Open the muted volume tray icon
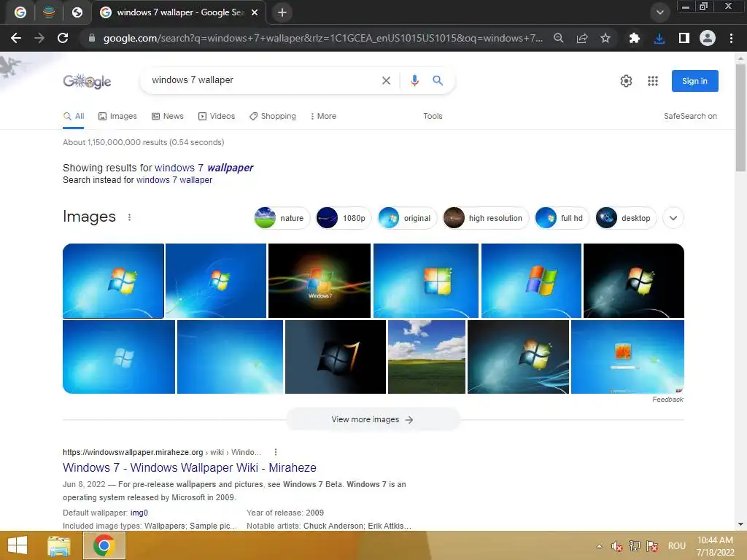The height and width of the screenshot is (560, 747). pos(617,546)
